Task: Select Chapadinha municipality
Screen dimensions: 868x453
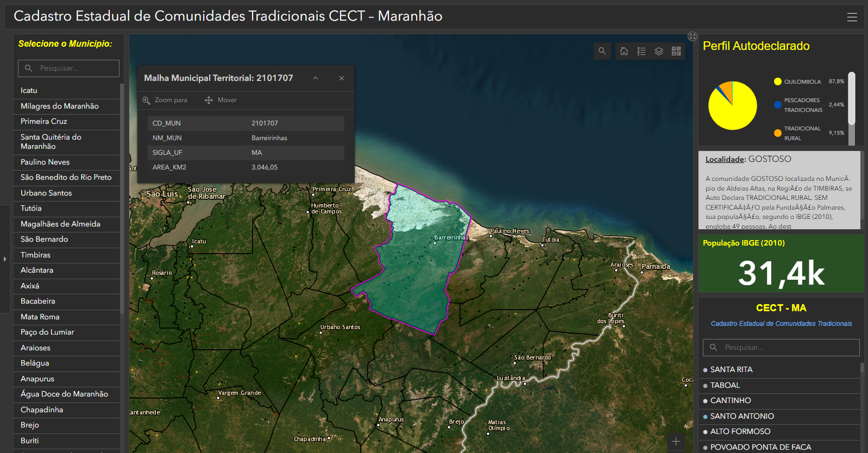Action: [66, 410]
